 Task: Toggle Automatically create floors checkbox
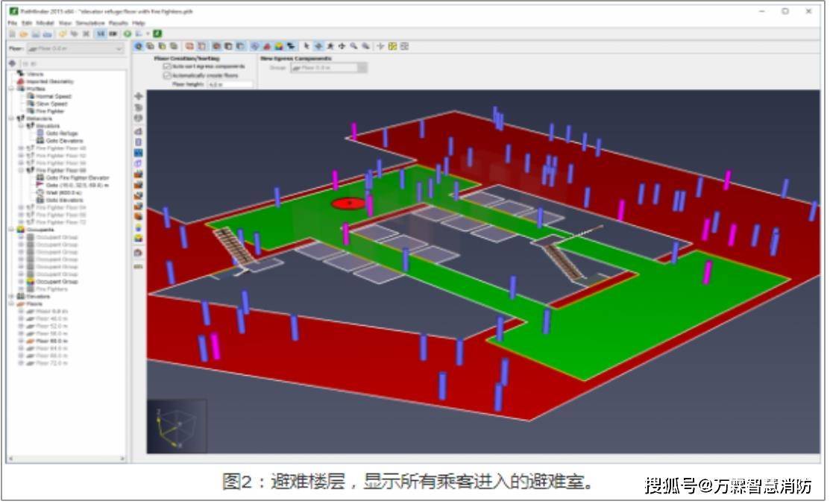click(167, 75)
